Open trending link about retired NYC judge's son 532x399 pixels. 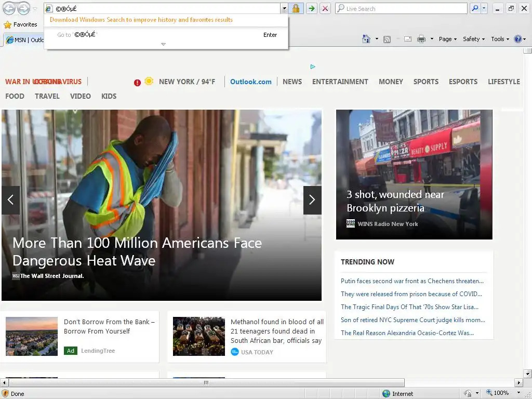point(413,320)
